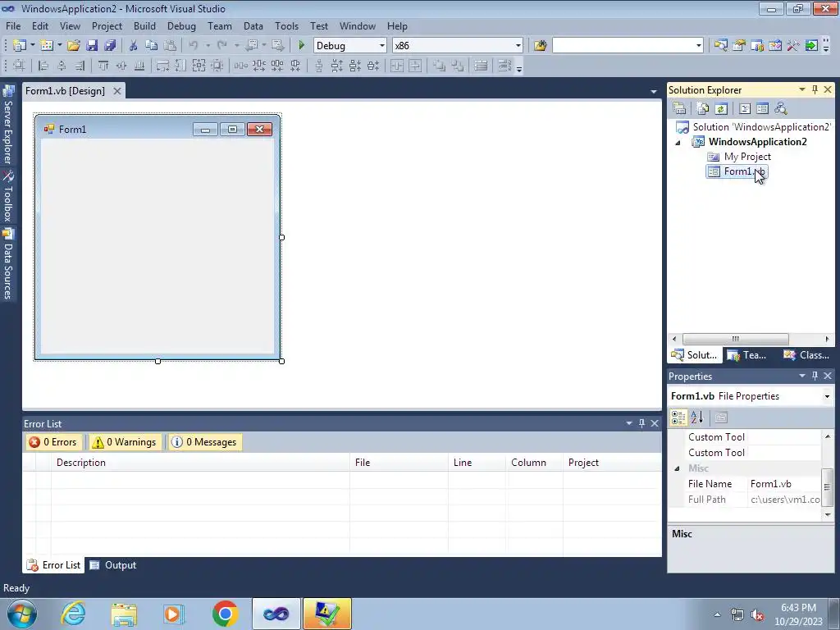The width and height of the screenshot is (840, 630).
Task: Switch to the Class View tab
Action: tap(806, 355)
